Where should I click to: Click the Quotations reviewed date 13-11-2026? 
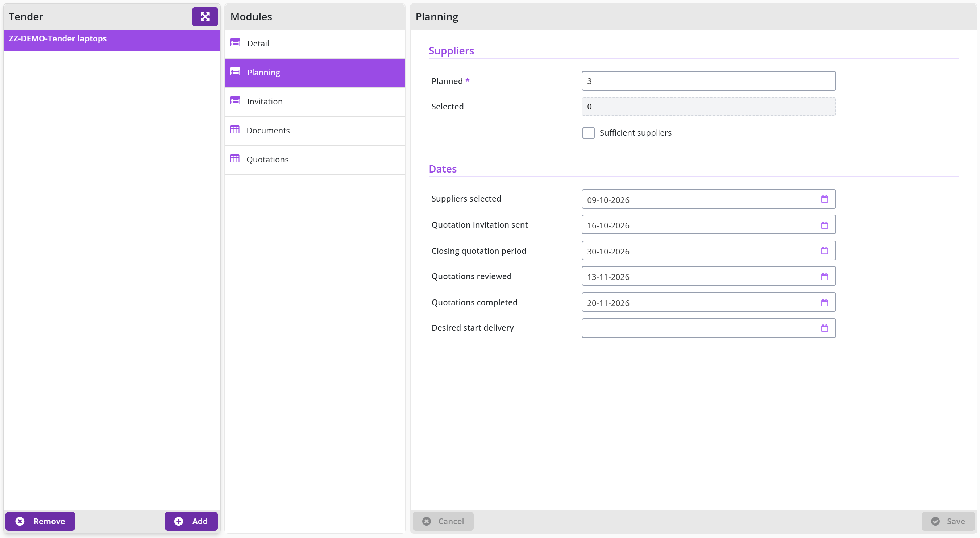click(608, 277)
